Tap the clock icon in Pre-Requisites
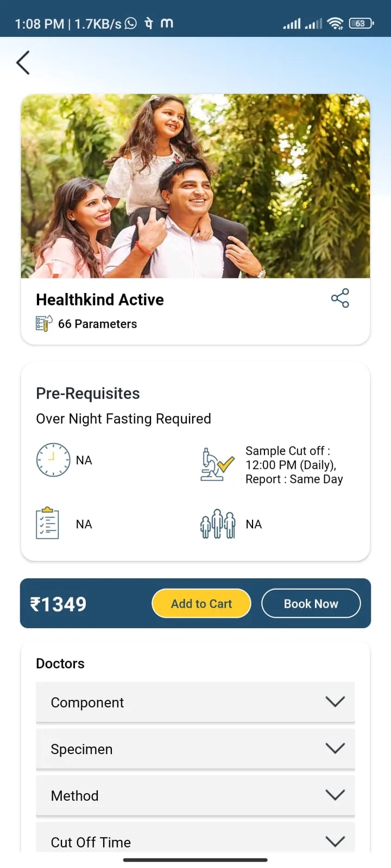 click(x=53, y=460)
